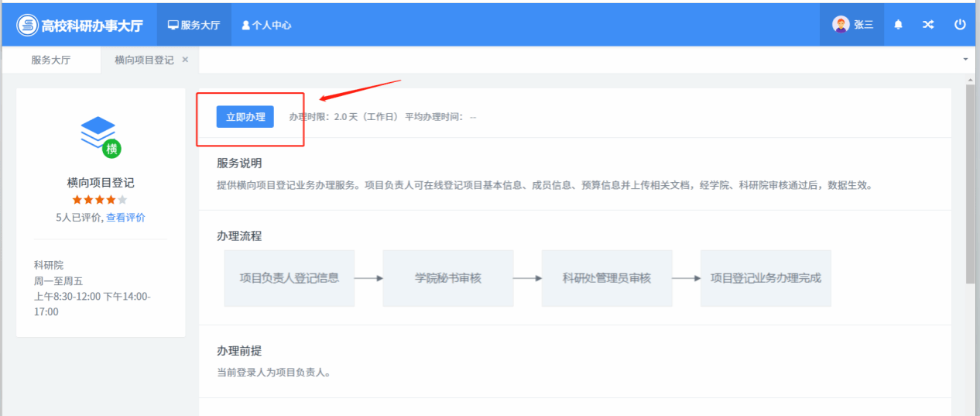Click the notification bell icon
The image size is (980, 416).
898,25
